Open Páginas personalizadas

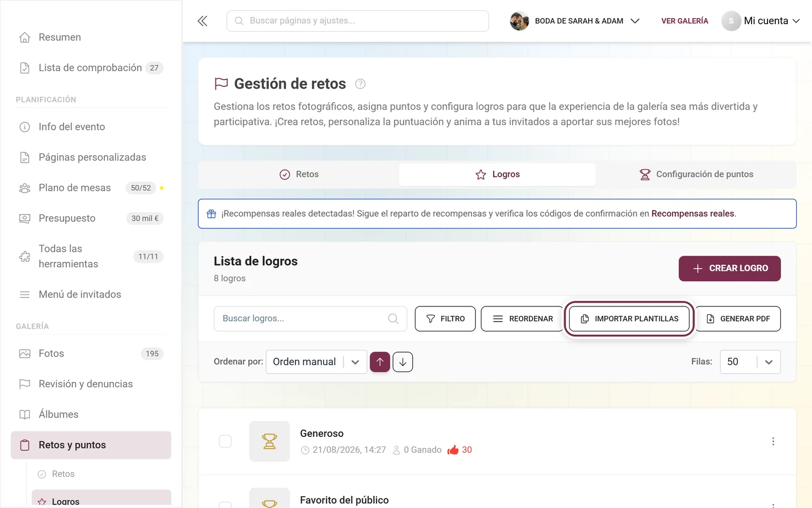91,157
